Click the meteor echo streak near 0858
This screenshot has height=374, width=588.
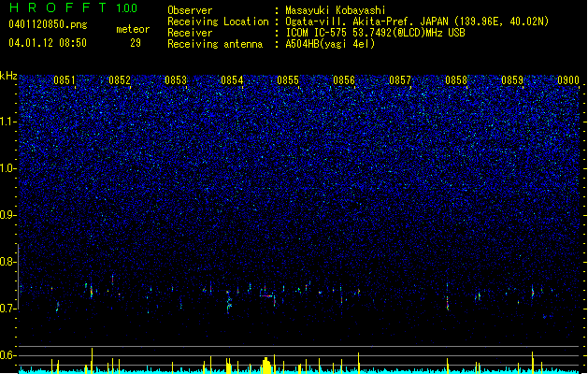pos(448,296)
